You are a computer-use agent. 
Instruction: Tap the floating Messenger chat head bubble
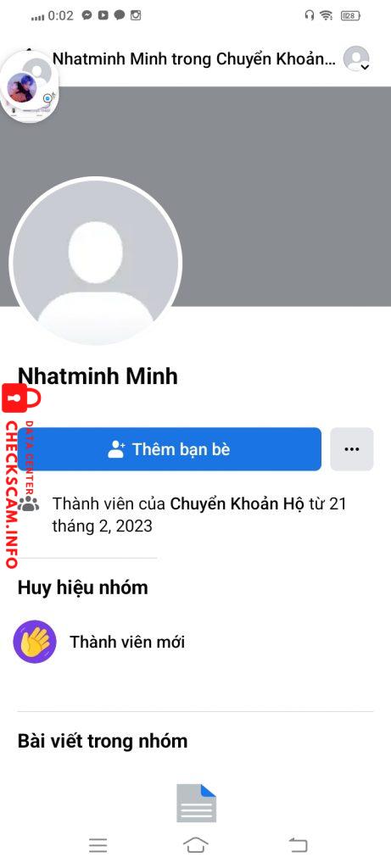[23, 88]
